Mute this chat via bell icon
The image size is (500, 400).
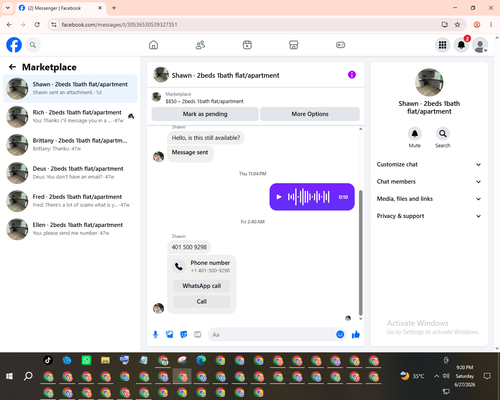coord(415,134)
